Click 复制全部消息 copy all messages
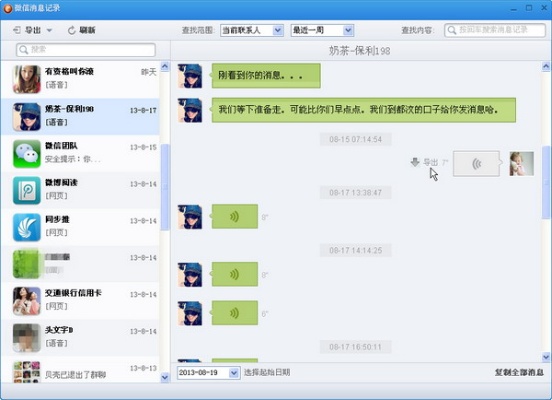Viewport: 552px width, 400px height. 519,373
